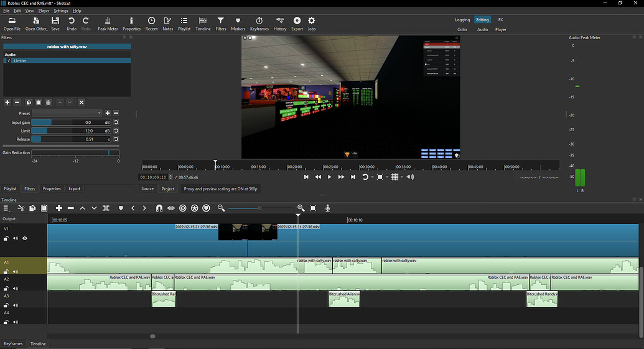Paste filters in Filters panel
This screenshot has height=349, width=644.
(38, 102)
